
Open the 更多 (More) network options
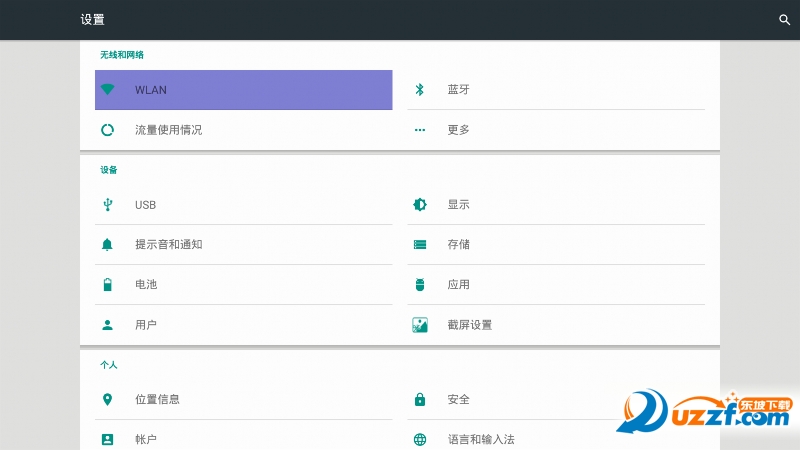click(458, 130)
